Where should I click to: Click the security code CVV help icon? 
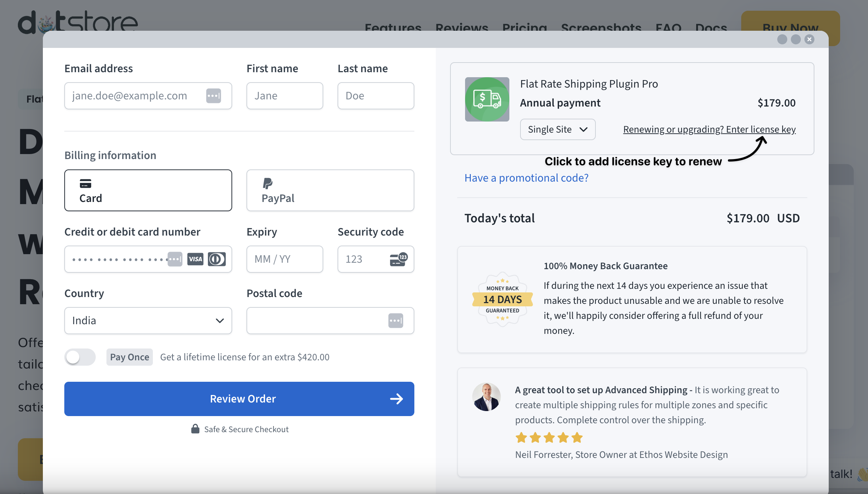tap(398, 259)
